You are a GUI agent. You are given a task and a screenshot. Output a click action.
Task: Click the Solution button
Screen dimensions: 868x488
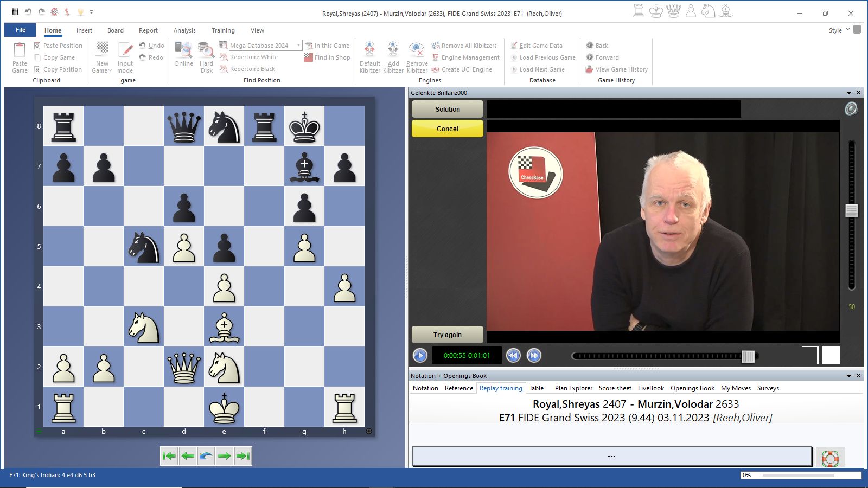(x=448, y=109)
